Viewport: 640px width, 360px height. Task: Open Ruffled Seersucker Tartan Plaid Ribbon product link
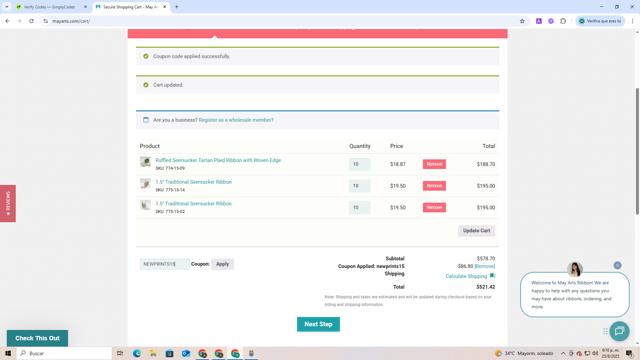(218, 160)
